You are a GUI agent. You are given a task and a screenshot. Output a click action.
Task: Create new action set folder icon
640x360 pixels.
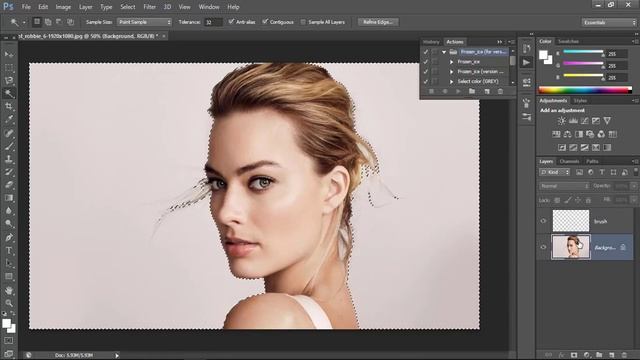[472, 91]
